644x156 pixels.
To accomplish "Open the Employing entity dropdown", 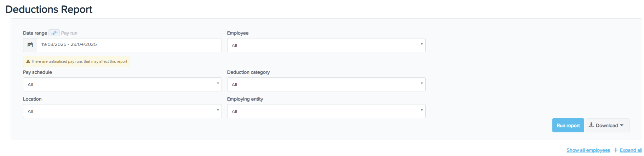I will pos(326,111).
